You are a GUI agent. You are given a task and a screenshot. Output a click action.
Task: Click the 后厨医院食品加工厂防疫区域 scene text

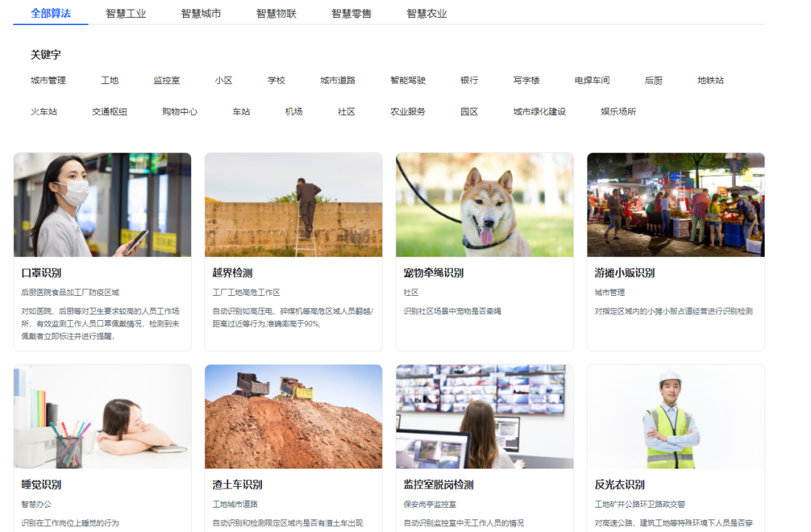pos(70,293)
